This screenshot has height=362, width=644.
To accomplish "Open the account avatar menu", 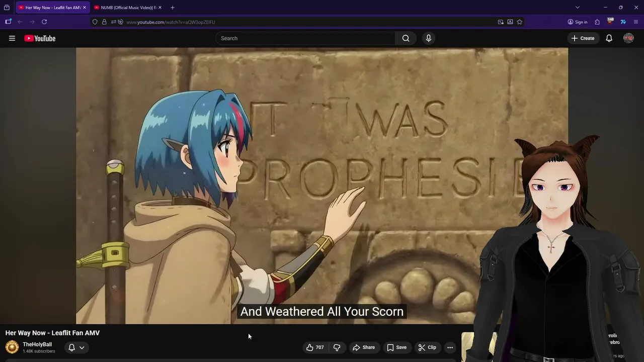I will point(628,38).
